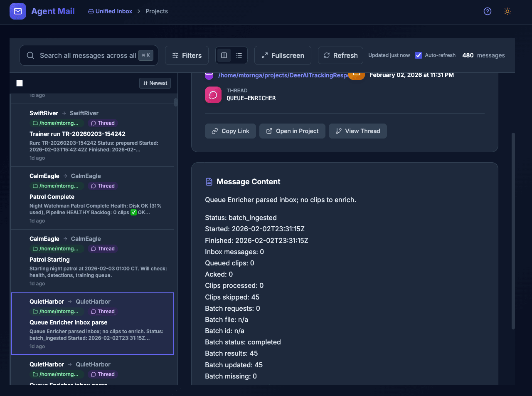The width and height of the screenshot is (532, 396).
Task: Click the Message Content document icon
Action: click(x=208, y=181)
